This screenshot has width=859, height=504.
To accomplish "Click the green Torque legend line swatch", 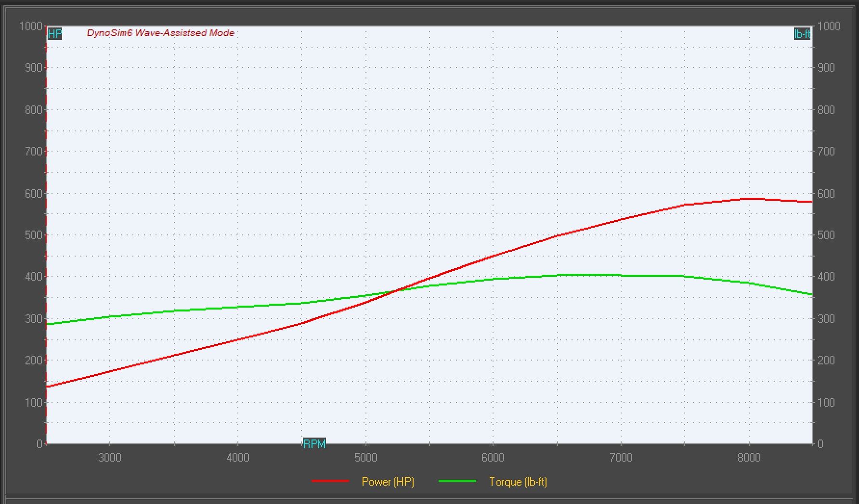I will [x=457, y=481].
